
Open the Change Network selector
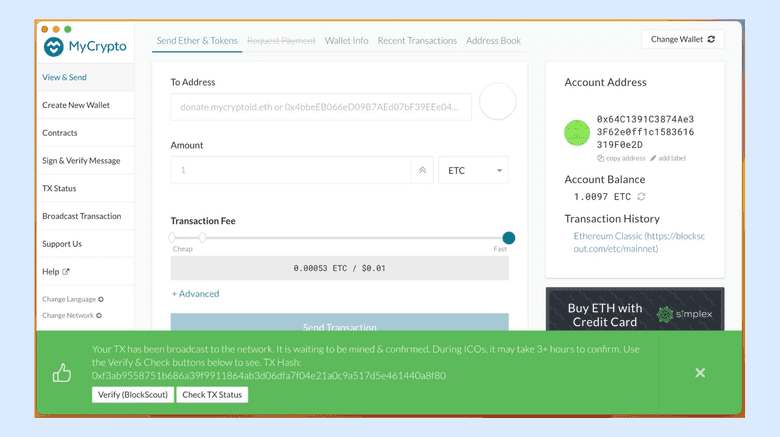pyautogui.click(x=72, y=315)
